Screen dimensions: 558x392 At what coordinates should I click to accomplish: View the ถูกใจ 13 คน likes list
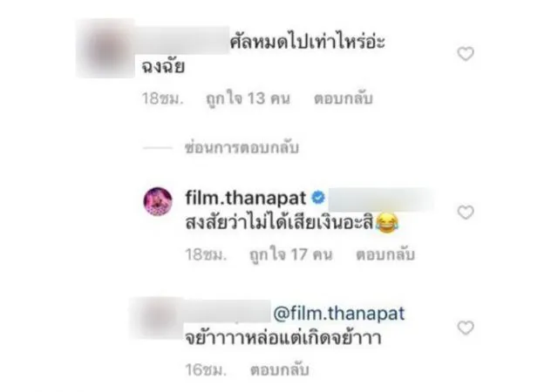click(248, 98)
